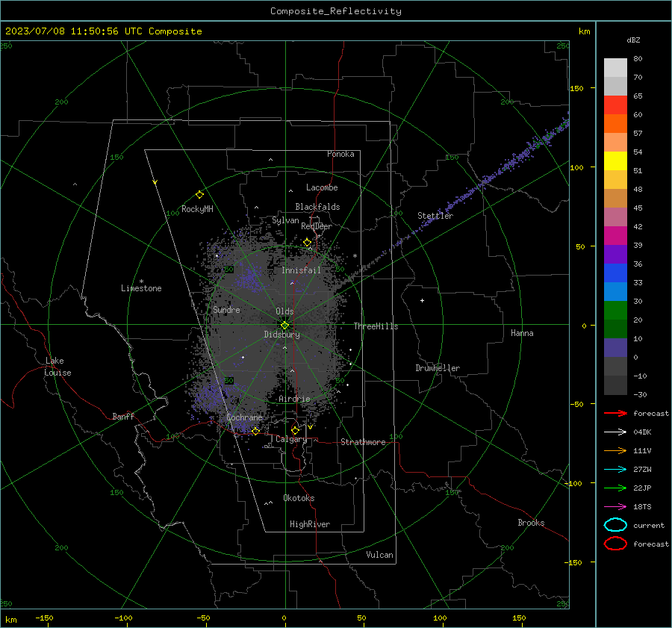Click the green 22JP arrow in legend
The height and width of the screenshot is (628, 672).
point(615,488)
